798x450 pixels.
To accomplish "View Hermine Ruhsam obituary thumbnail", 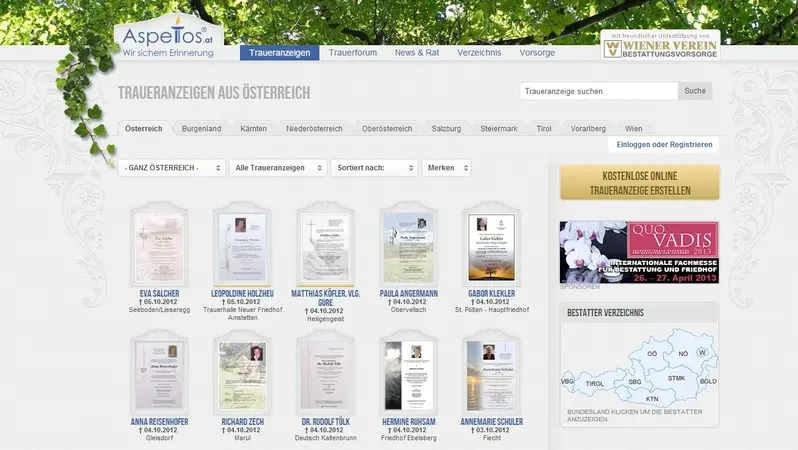I will [x=409, y=373].
